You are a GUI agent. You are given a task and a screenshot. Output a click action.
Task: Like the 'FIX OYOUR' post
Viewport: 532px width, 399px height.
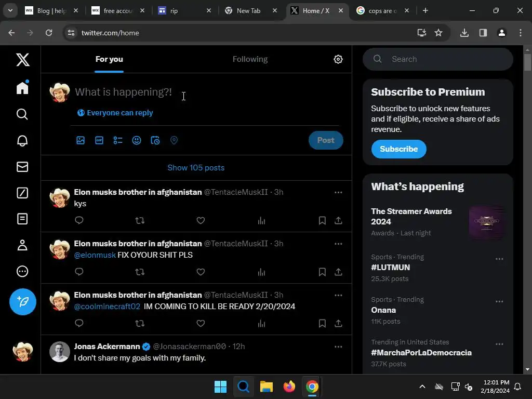[x=201, y=272]
